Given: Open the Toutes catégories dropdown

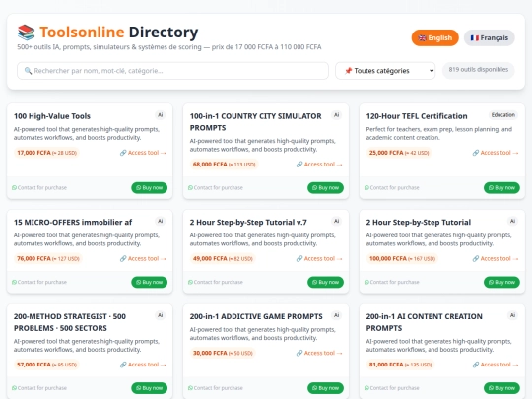Looking at the screenshot, I should pyautogui.click(x=385, y=71).
